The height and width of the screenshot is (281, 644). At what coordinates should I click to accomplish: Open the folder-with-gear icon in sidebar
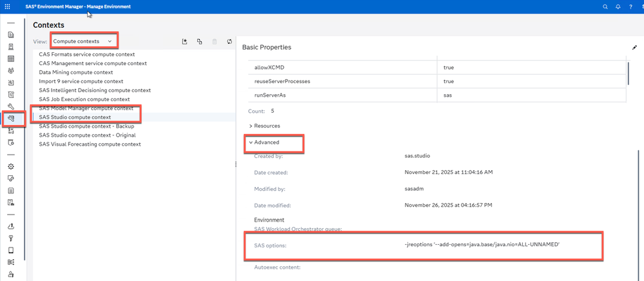tap(11, 142)
